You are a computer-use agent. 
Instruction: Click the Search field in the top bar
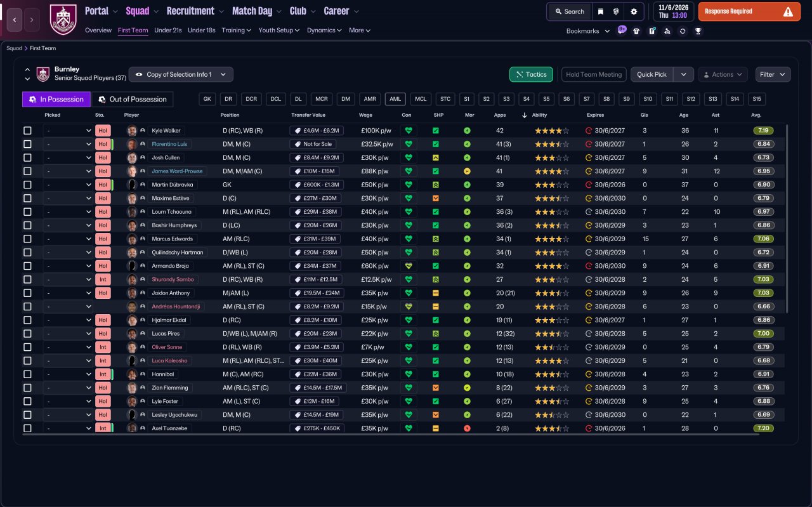569,11
